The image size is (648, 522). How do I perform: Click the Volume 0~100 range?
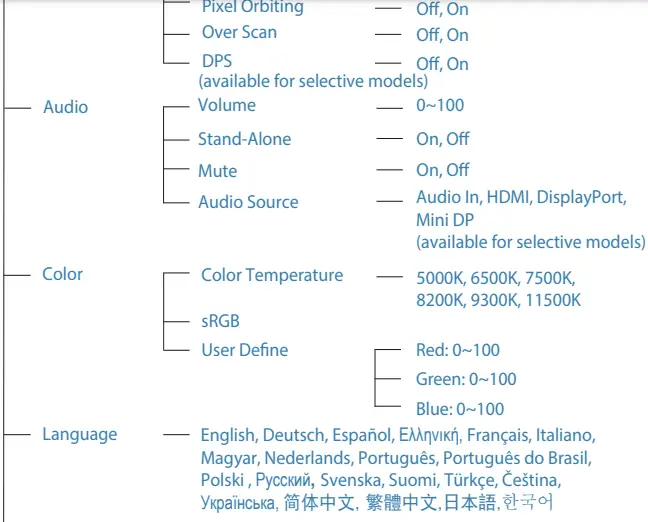click(x=440, y=105)
